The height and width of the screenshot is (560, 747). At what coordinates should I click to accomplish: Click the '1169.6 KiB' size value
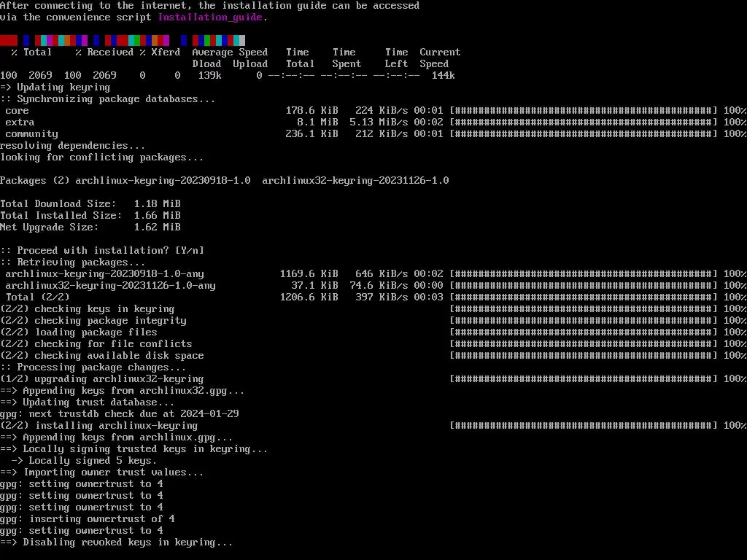(309, 274)
